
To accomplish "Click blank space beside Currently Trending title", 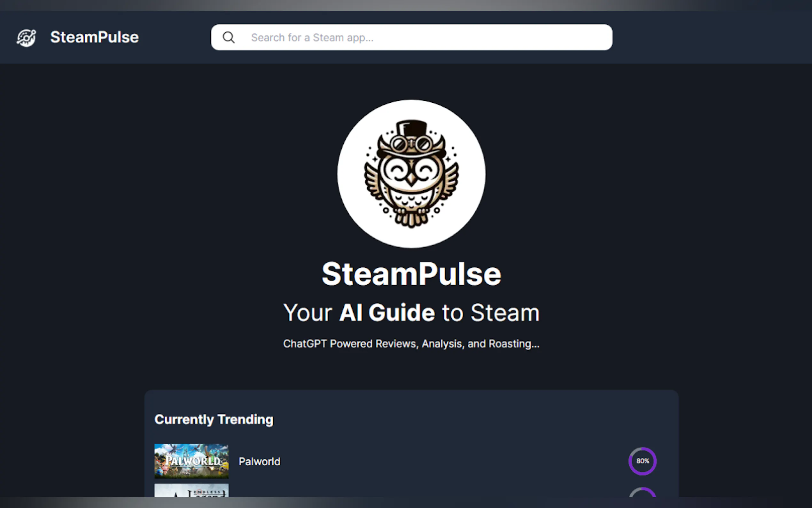I will click(470, 420).
